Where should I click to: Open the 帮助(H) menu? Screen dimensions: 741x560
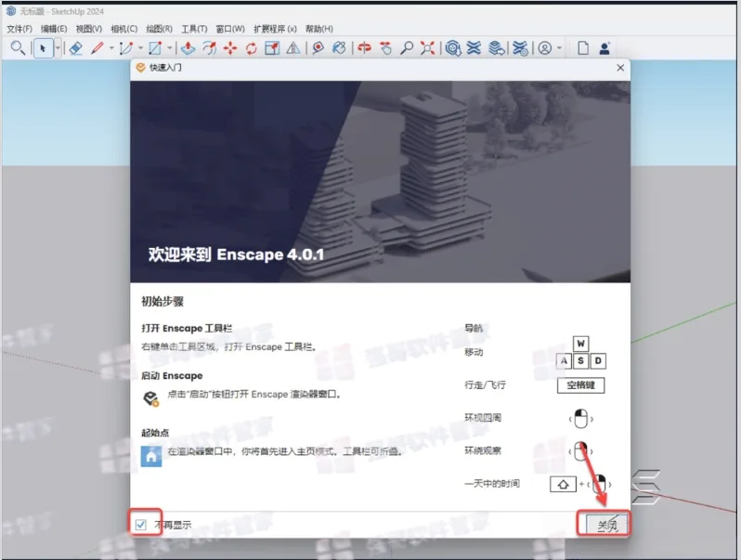(319, 29)
